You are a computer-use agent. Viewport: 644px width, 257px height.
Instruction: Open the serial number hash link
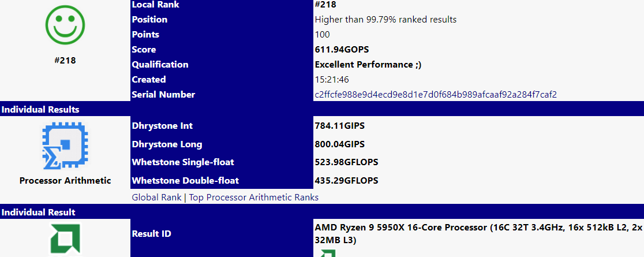(436, 95)
